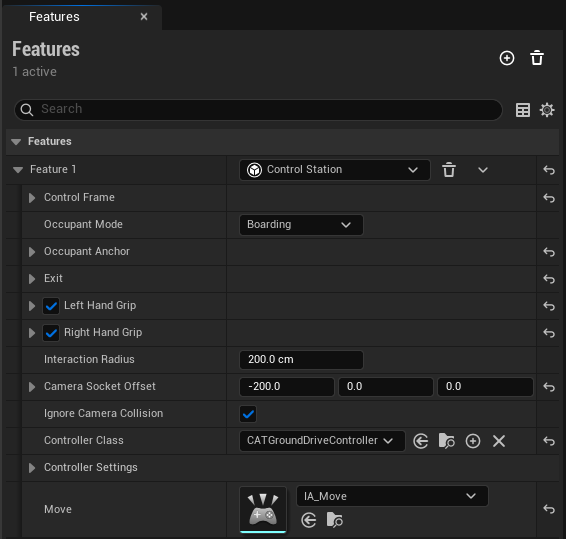566x539 pixels.
Task: Clear the Controller Class value
Action: 499,441
